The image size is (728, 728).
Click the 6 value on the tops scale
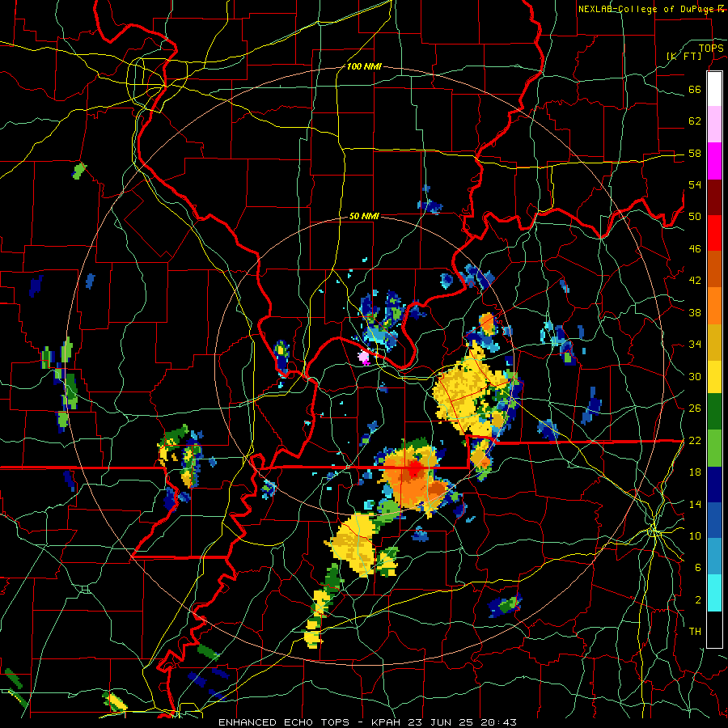698,568
